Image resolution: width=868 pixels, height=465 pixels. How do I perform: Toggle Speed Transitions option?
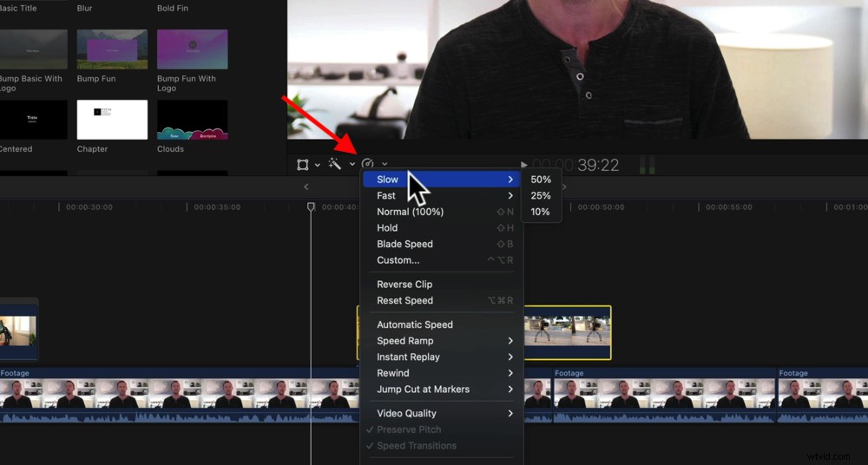tap(441, 445)
